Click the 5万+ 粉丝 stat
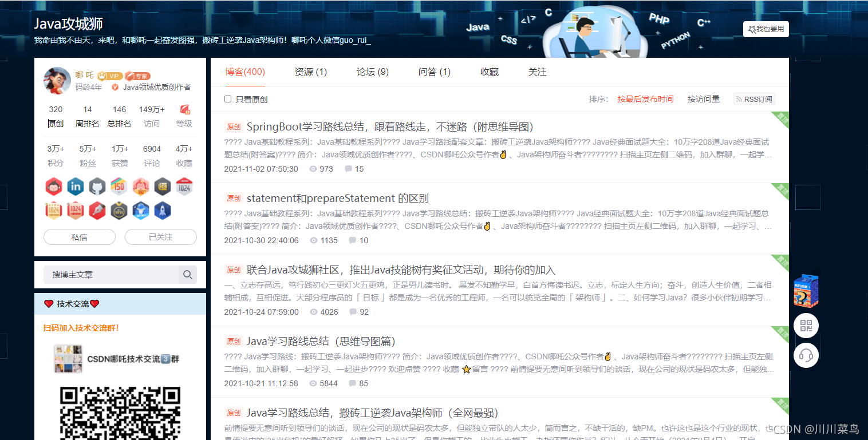The image size is (868, 440). pos(88,156)
